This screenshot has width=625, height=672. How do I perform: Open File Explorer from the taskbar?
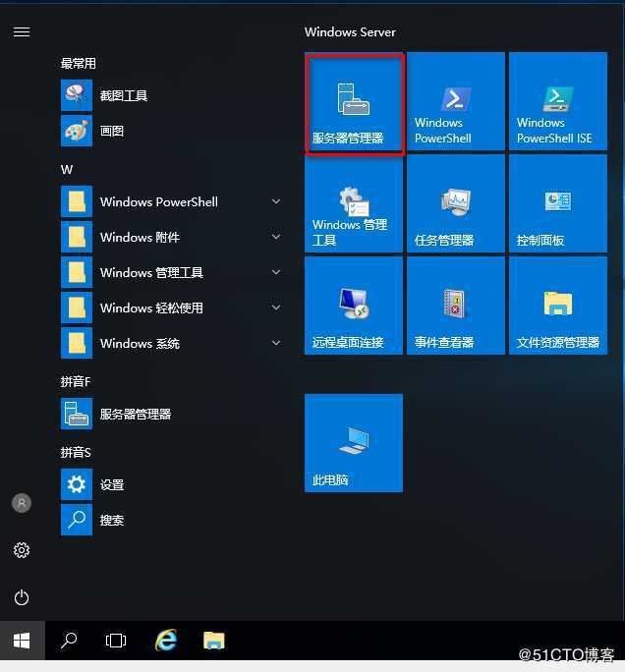[214, 641]
